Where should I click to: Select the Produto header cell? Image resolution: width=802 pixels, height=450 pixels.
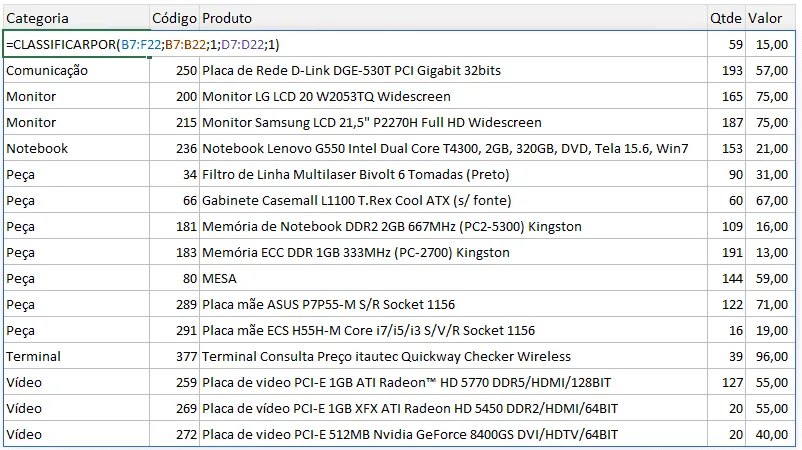click(453, 18)
